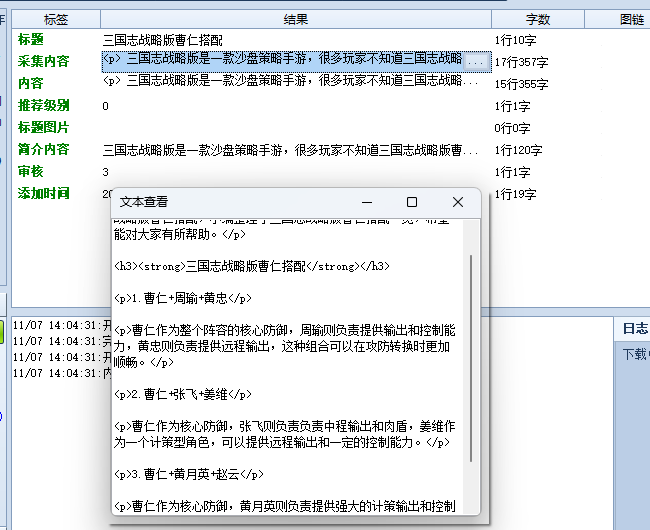Image resolution: width=650 pixels, height=530 pixels.
Task: Click the paragraph about 黄月英则负责提供强大的计策输出
Action: click(285, 506)
